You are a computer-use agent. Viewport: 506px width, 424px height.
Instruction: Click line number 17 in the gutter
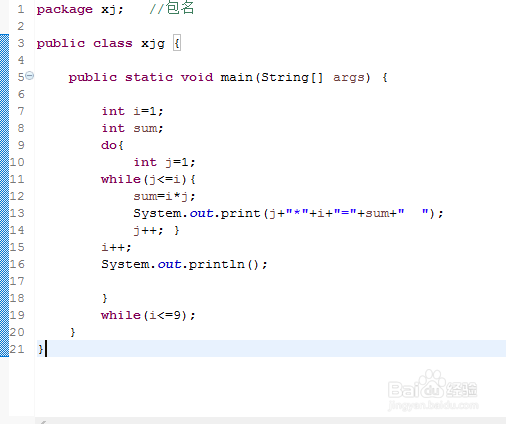17,281
